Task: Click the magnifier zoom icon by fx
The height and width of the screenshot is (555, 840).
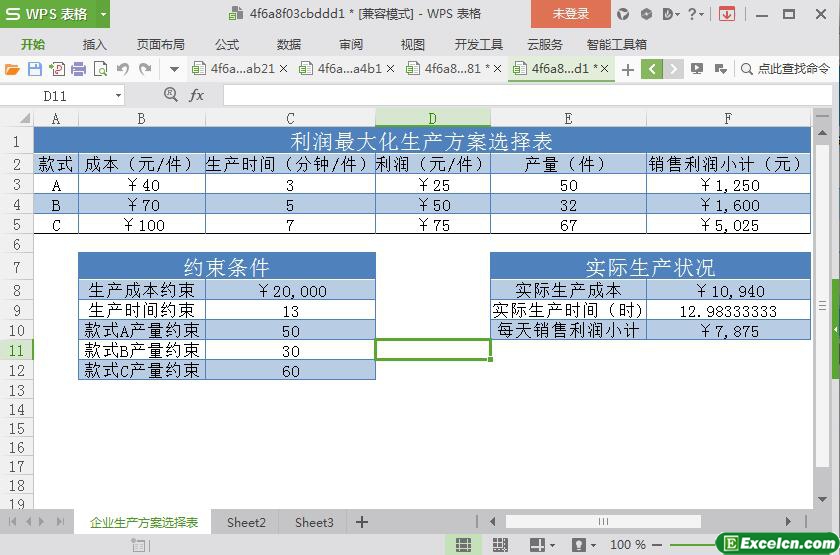Action: point(170,95)
